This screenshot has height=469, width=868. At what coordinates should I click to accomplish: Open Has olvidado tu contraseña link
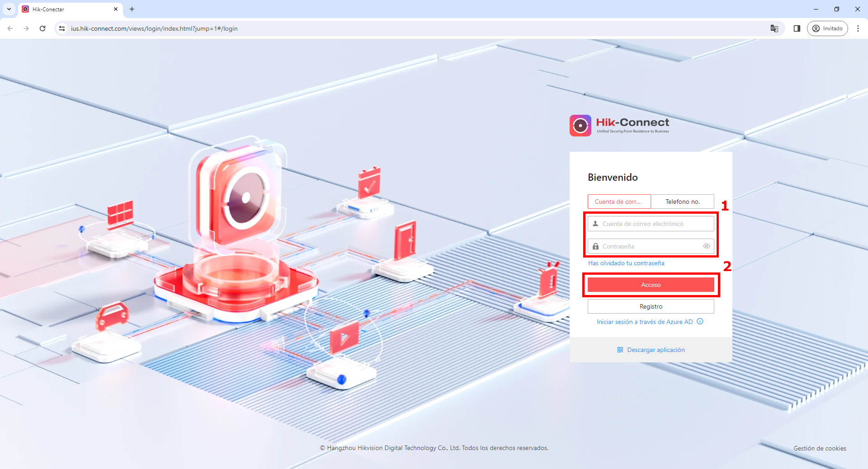pyautogui.click(x=626, y=263)
